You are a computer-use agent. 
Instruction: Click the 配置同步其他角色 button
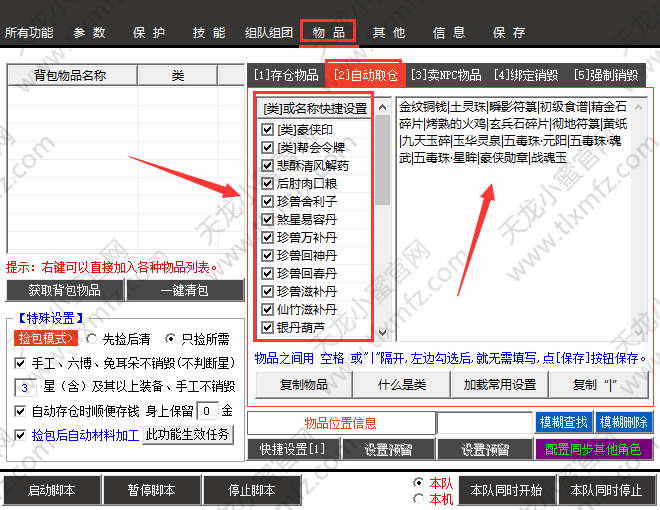[x=593, y=449]
